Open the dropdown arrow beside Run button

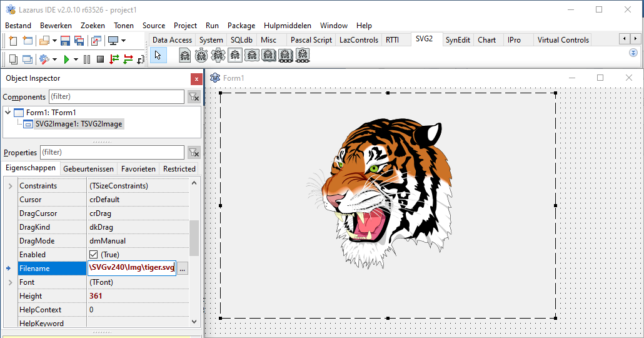click(76, 59)
